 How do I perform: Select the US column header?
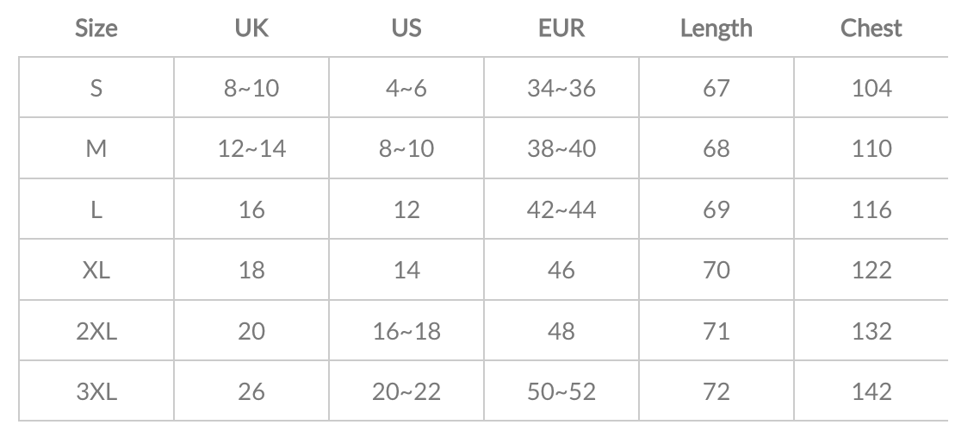pyautogui.click(x=406, y=28)
